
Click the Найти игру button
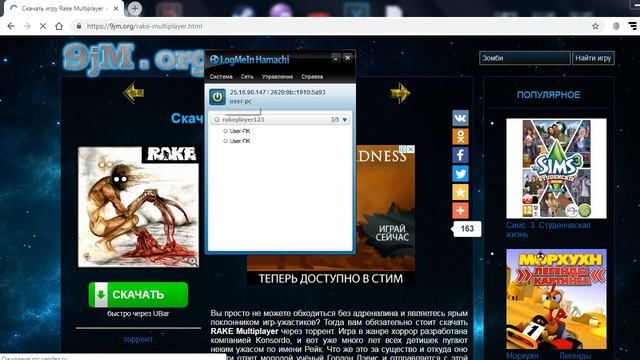pyautogui.click(x=593, y=58)
